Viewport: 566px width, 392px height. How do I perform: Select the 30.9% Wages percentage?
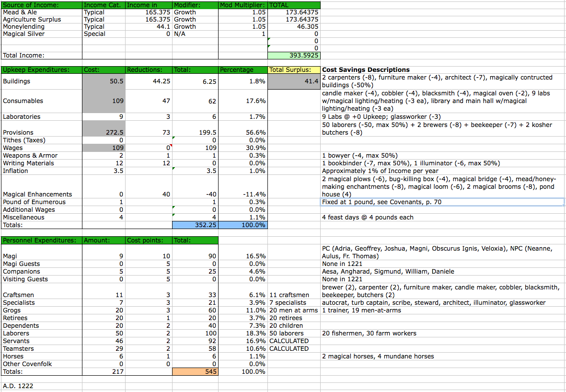[x=243, y=148]
